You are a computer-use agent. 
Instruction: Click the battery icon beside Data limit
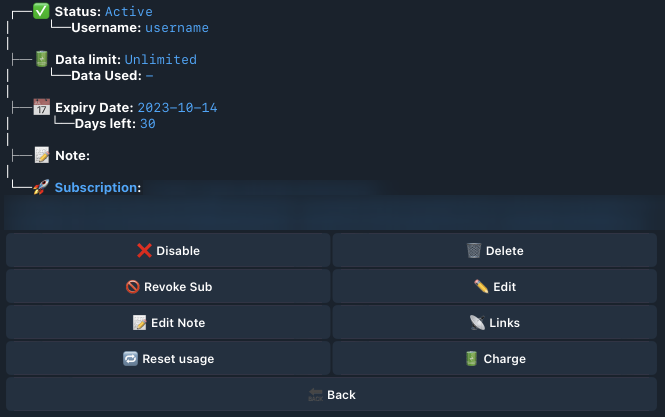(x=41, y=59)
